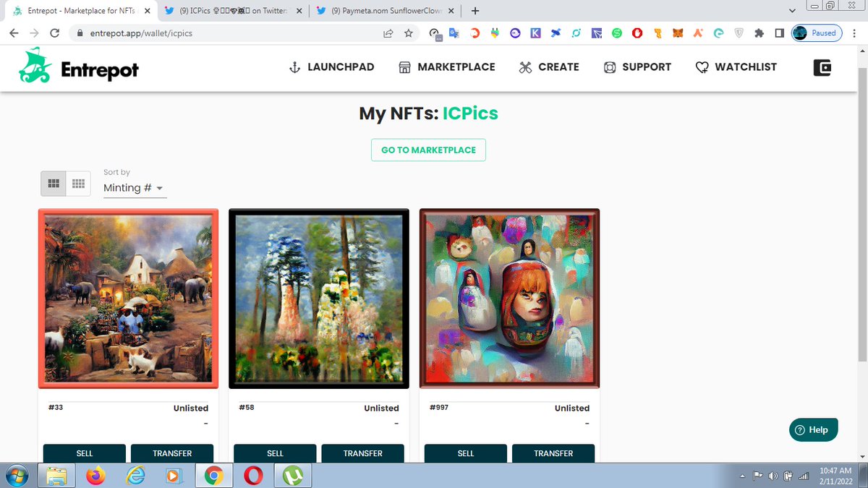Open the red octagon extension icon

(637, 33)
